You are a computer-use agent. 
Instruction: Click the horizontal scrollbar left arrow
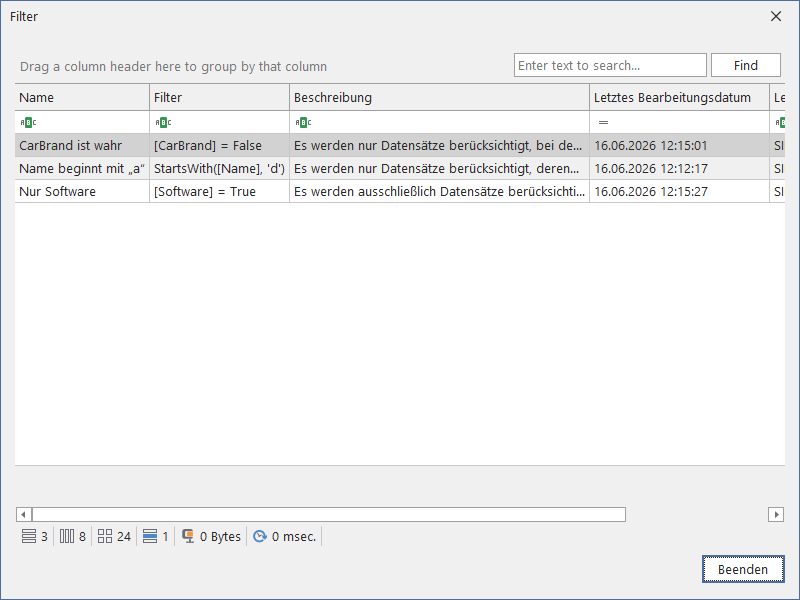23,514
